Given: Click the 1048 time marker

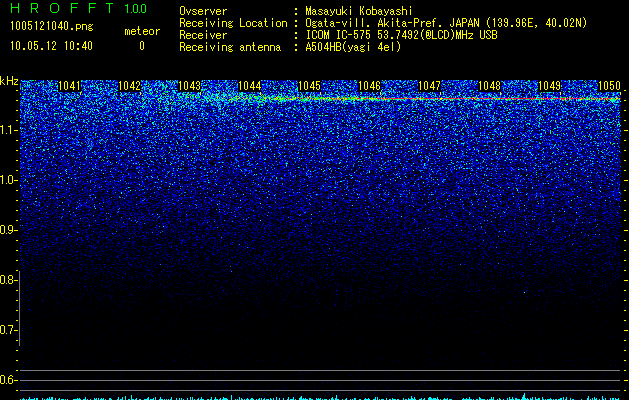Looking at the screenshot, I should 489,86.
